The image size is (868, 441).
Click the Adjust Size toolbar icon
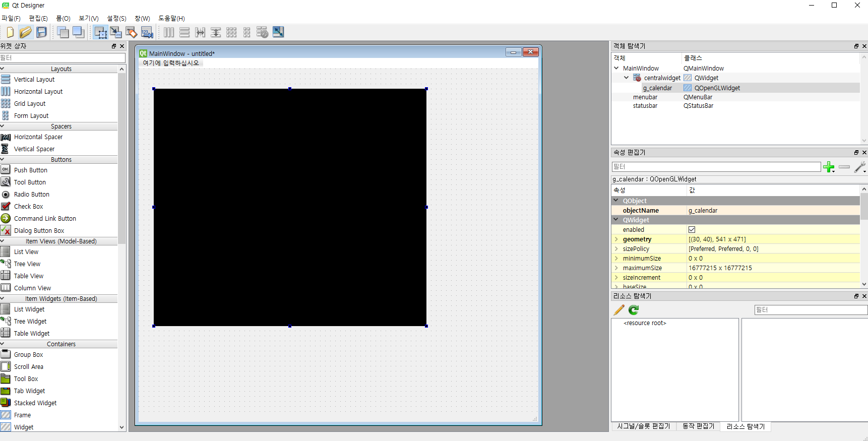click(x=278, y=32)
